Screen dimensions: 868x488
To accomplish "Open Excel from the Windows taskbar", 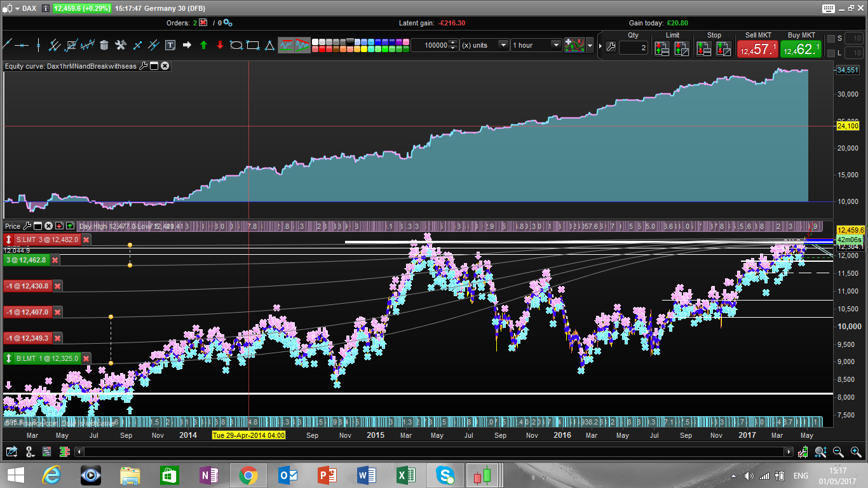I will (x=405, y=475).
